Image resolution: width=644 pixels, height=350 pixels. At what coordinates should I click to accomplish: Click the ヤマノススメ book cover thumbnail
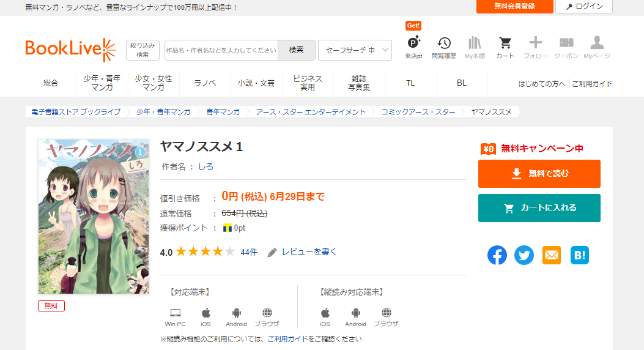tap(94, 217)
